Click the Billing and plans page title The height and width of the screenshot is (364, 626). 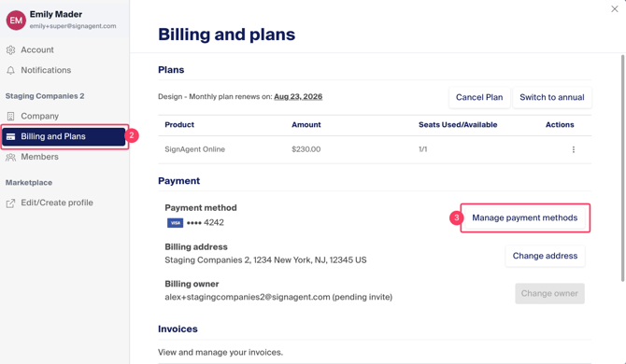point(226,35)
